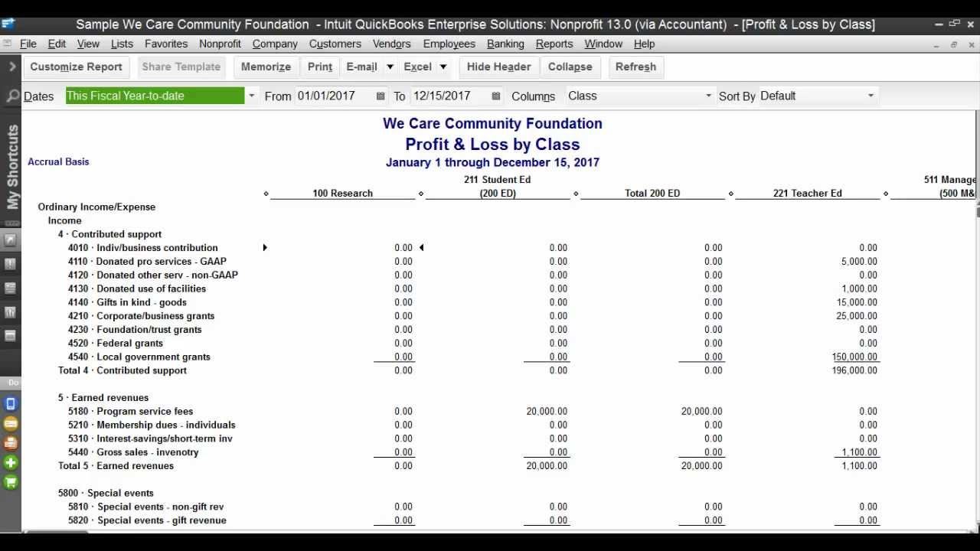Click the From date field 01/01/2017
This screenshot has height=551, width=980.
(x=333, y=96)
